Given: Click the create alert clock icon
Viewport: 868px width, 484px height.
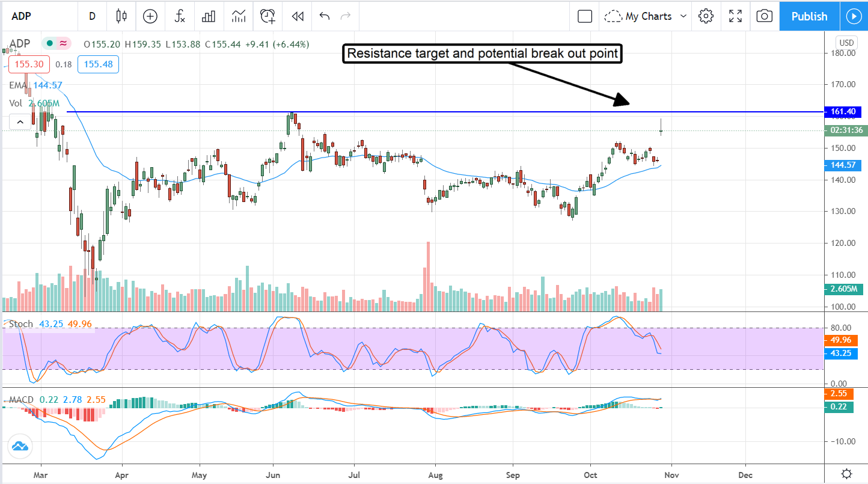Looking at the screenshot, I should pyautogui.click(x=267, y=16).
